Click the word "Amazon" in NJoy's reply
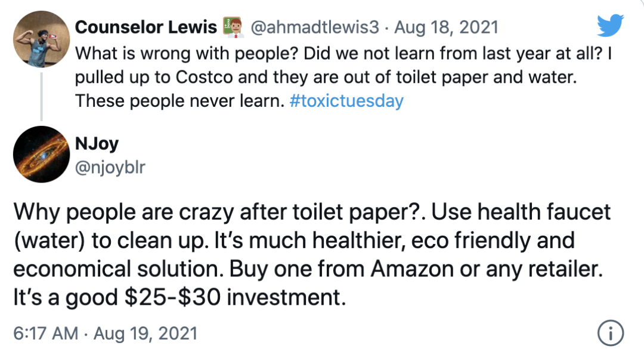This screenshot has height=349, width=644. [413, 269]
